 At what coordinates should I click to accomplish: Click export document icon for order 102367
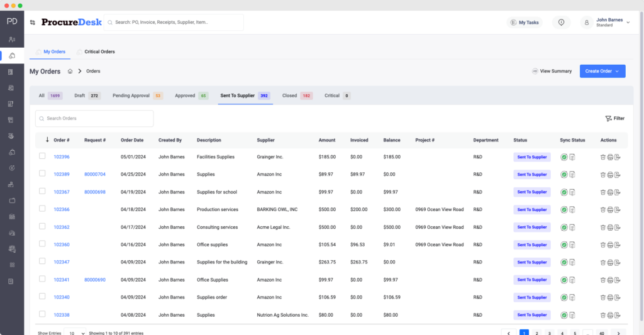[618, 192]
